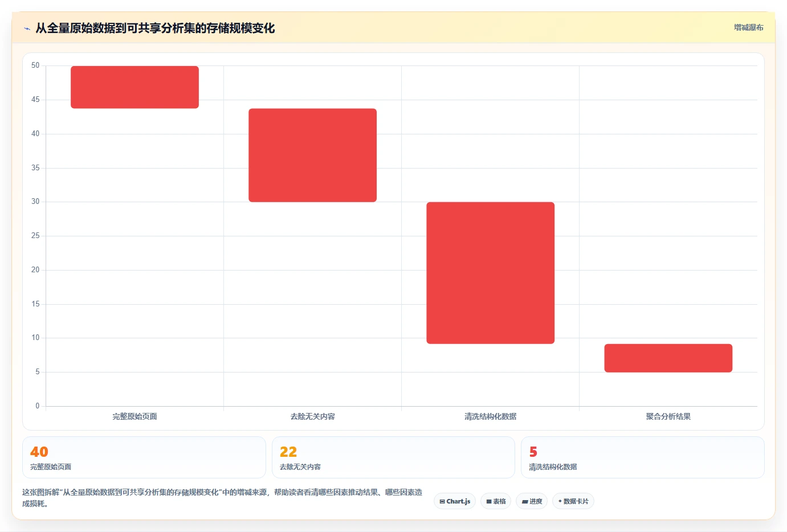Screen dimensions: 787x532
Task: Click the 增减瀑布 badge
Action: (x=748, y=27)
